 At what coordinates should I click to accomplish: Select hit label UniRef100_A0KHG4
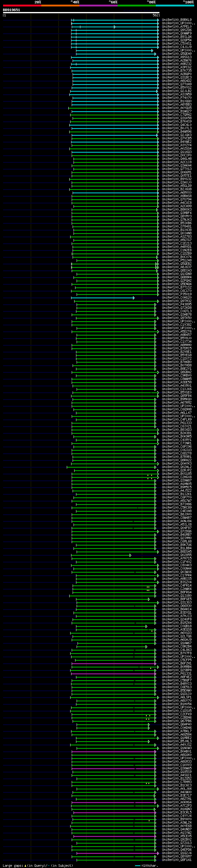point(177,802)
